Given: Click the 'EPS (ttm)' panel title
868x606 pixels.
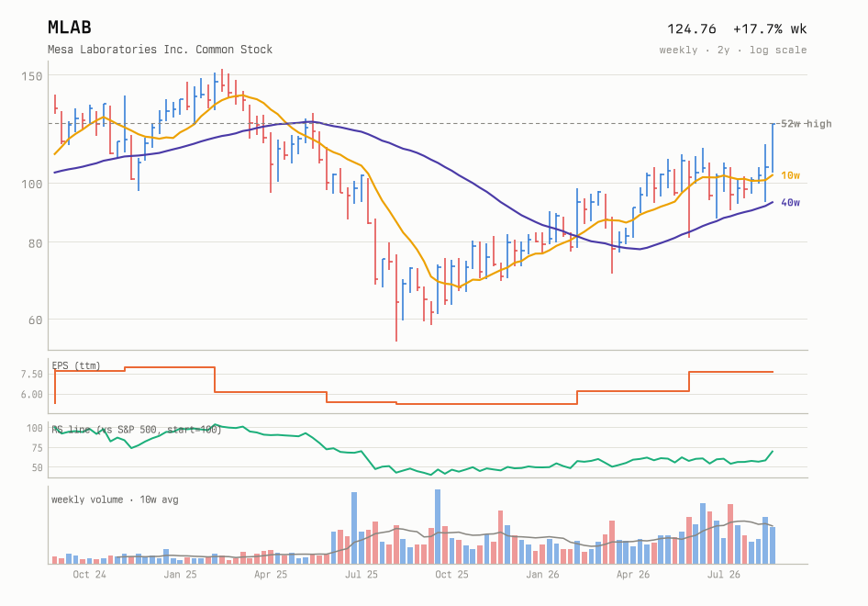Looking at the screenshot, I should click(x=76, y=365).
